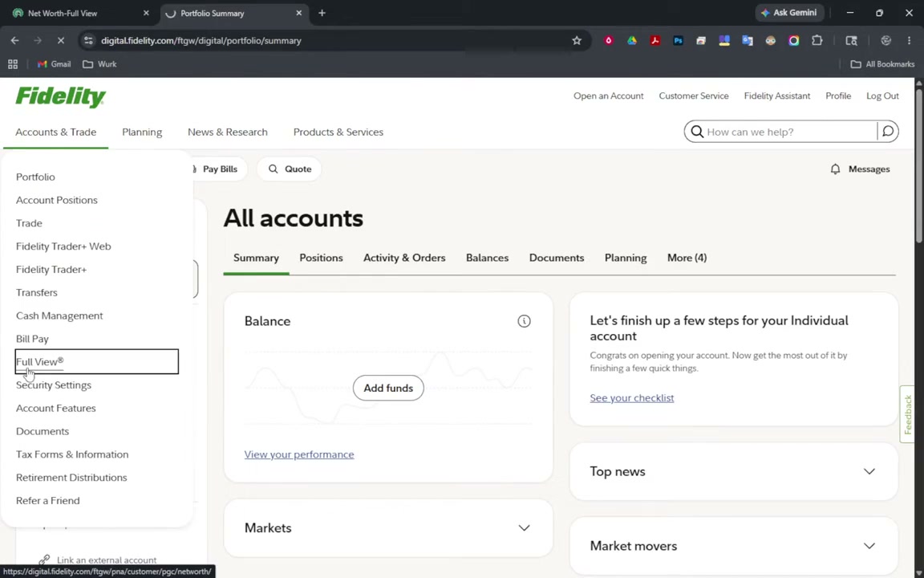
Task: Click the Balance info icon
Action: tap(524, 321)
